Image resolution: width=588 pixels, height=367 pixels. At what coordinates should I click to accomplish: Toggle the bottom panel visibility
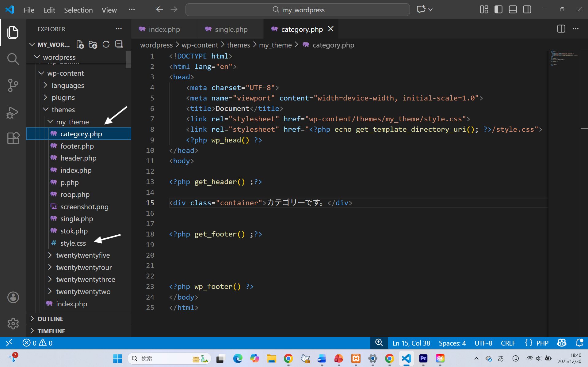[x=513, y=9]
